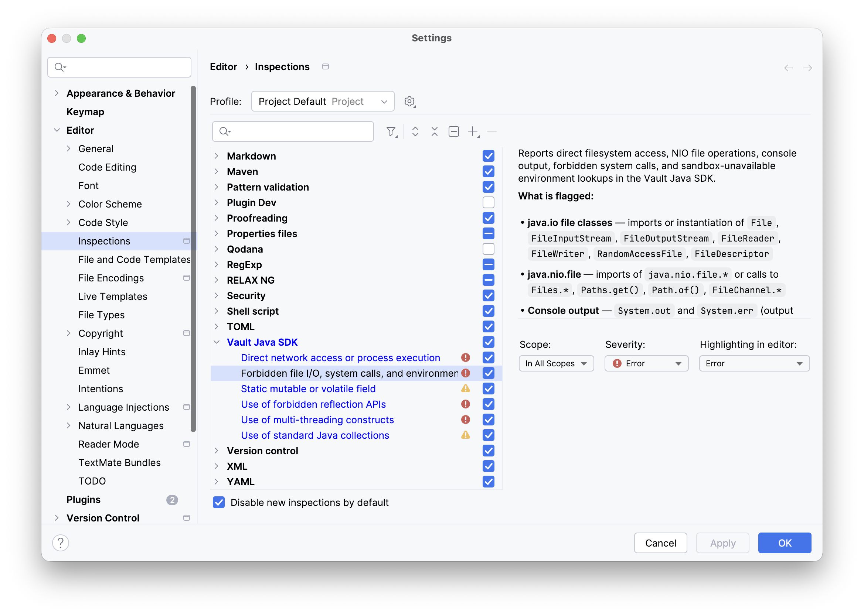Click the Apply button
This screenshot has height=616, width=864.
point(722,543)
